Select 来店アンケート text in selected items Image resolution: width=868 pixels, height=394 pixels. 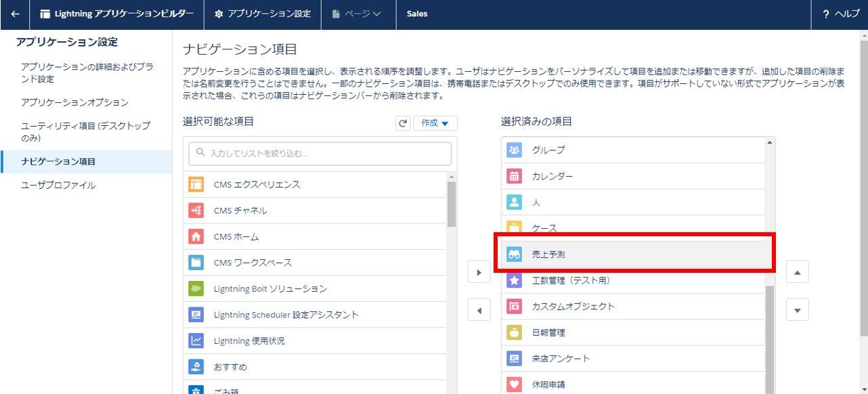tap(561, 358)
